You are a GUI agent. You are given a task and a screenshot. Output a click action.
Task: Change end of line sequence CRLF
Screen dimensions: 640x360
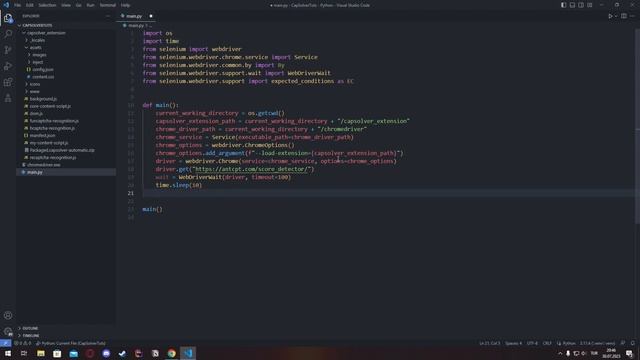tap(547, 343)
